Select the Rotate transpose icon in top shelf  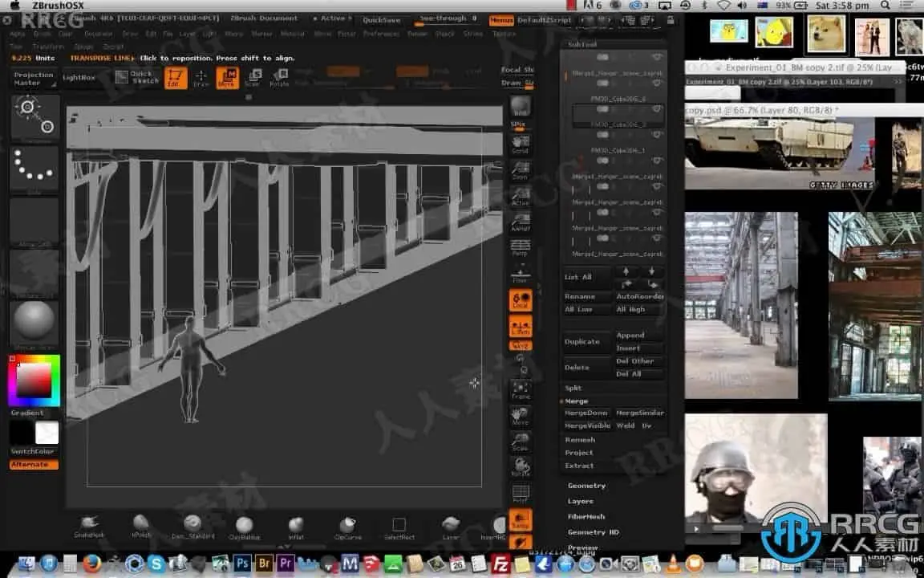[279, 78]
